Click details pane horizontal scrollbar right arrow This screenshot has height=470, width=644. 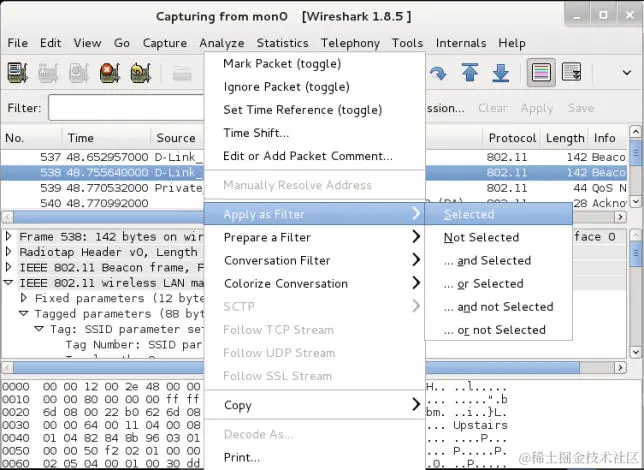point(620,367)
